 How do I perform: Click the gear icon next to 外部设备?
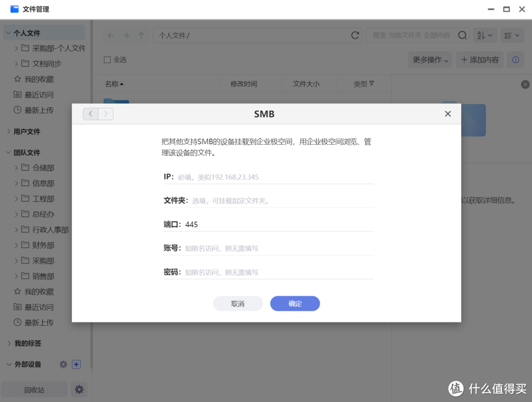(63, 365)
